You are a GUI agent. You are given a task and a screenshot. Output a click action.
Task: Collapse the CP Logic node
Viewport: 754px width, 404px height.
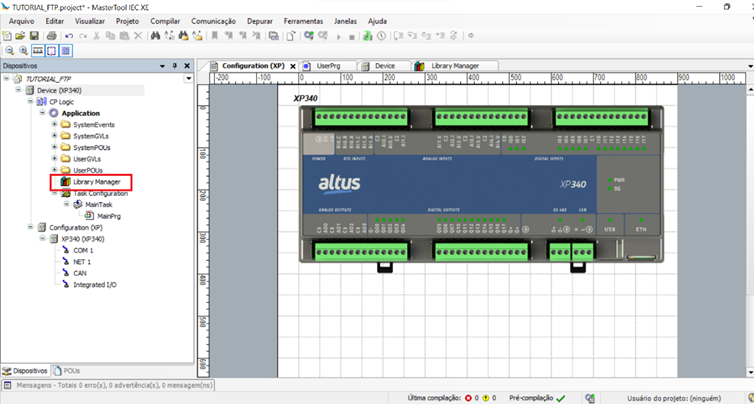tap(30, 101)
